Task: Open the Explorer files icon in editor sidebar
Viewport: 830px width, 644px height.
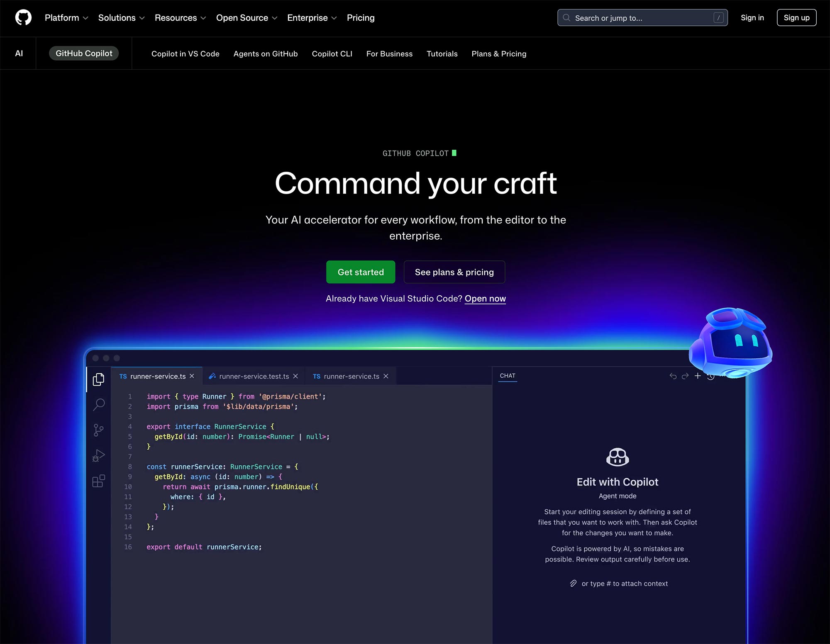Action: [99, 379]
